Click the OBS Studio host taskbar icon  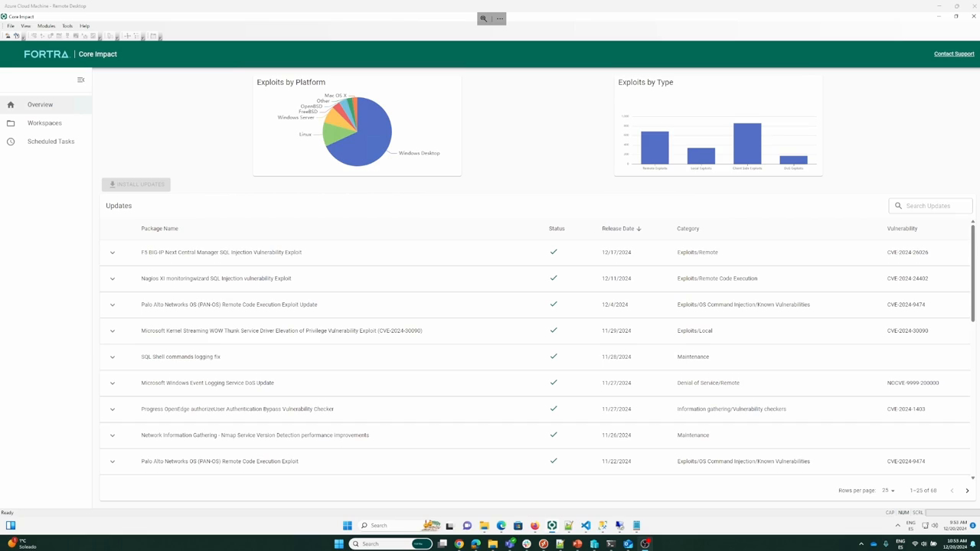pyautogui.click(x=645, y=544)
